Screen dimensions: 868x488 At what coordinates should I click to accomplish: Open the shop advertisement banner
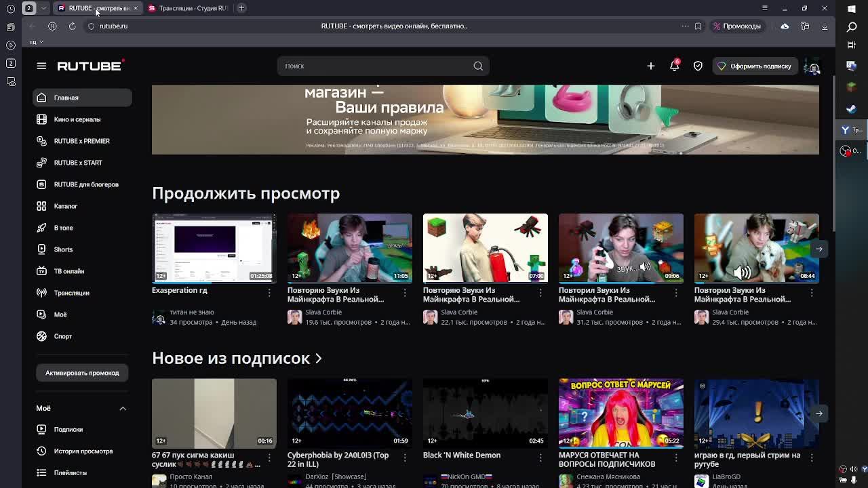coord(486,119)
